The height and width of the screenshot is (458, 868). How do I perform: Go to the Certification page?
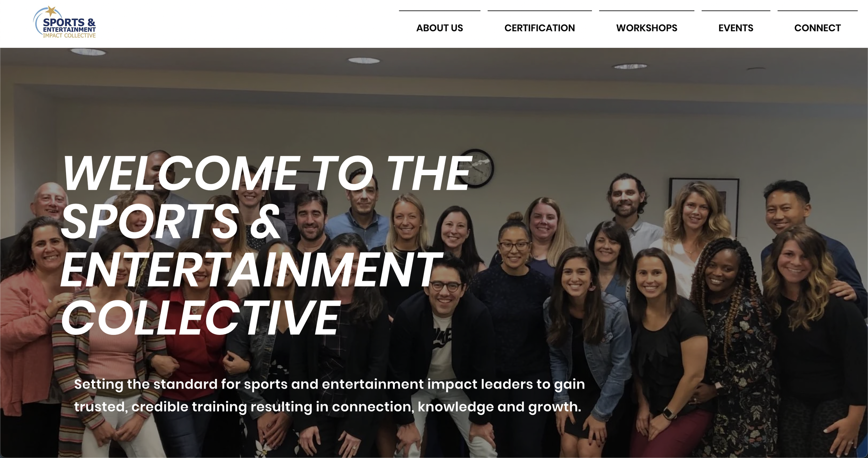[x=540, y=28]
